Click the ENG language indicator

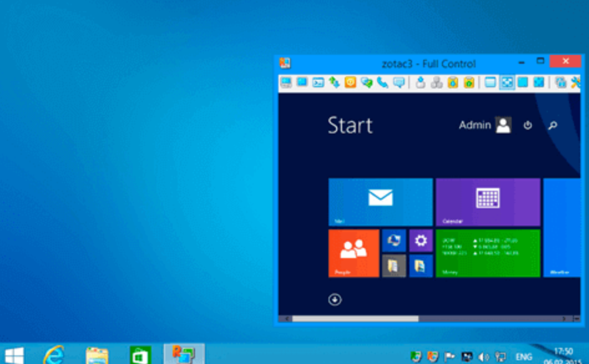524,357
